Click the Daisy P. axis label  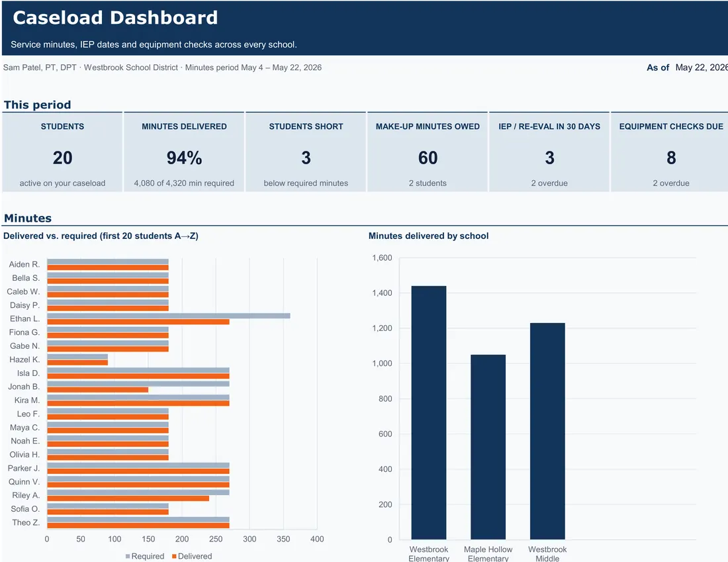[x=24, y=305]
